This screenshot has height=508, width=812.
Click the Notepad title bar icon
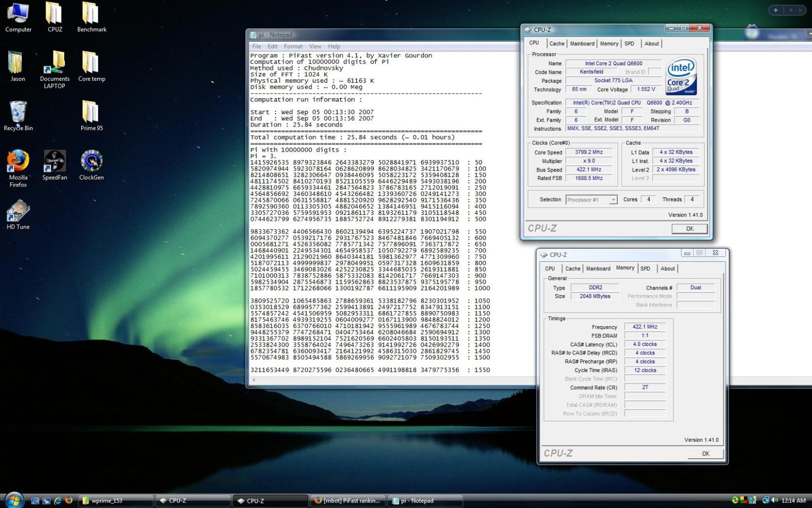(x=253, y=35)
